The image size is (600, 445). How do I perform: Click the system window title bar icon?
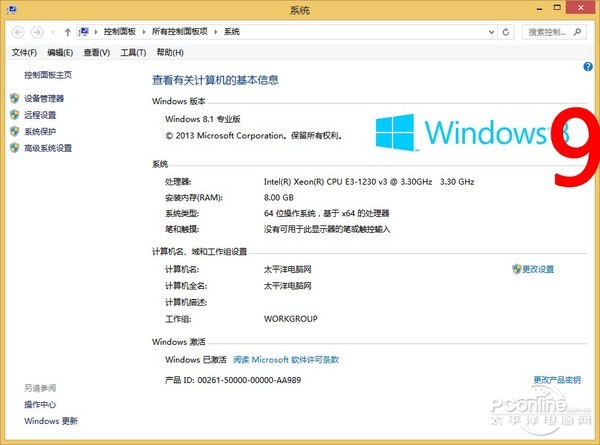(12, 10)
